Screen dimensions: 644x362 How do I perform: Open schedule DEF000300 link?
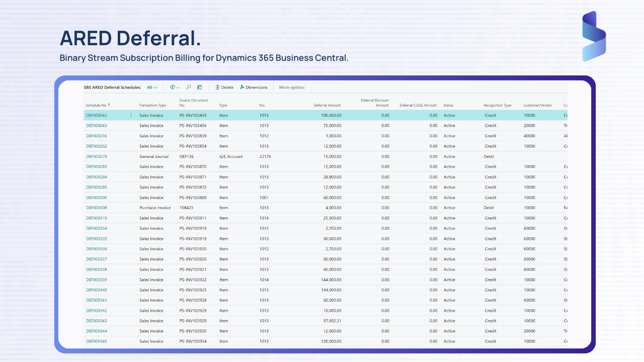(x=97, y=198)
